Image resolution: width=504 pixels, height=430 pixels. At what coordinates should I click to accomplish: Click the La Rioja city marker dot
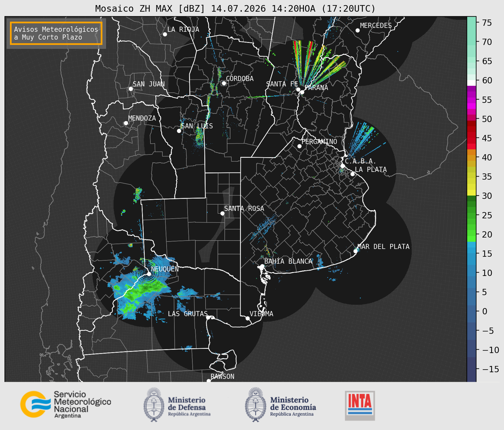click(165, 34)
